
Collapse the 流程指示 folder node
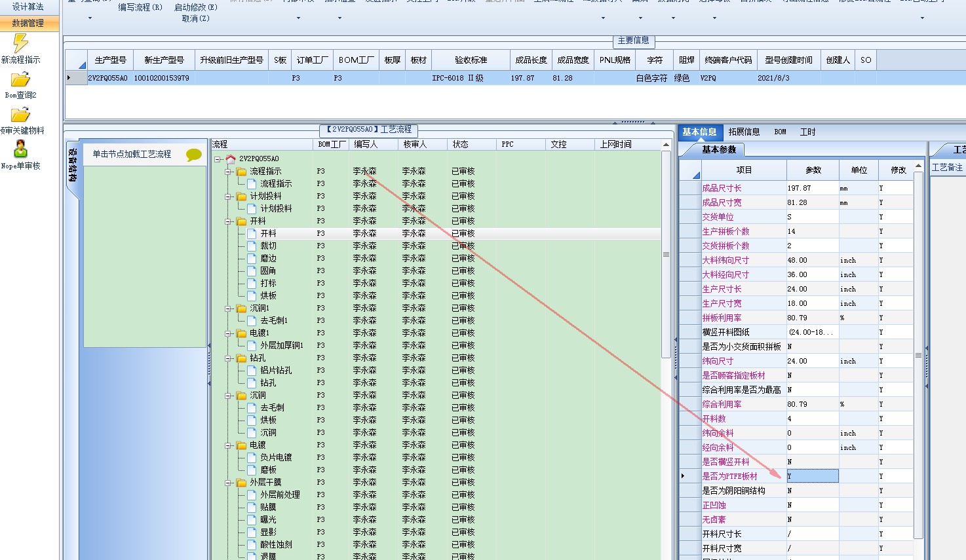click(x=229, y=171)
